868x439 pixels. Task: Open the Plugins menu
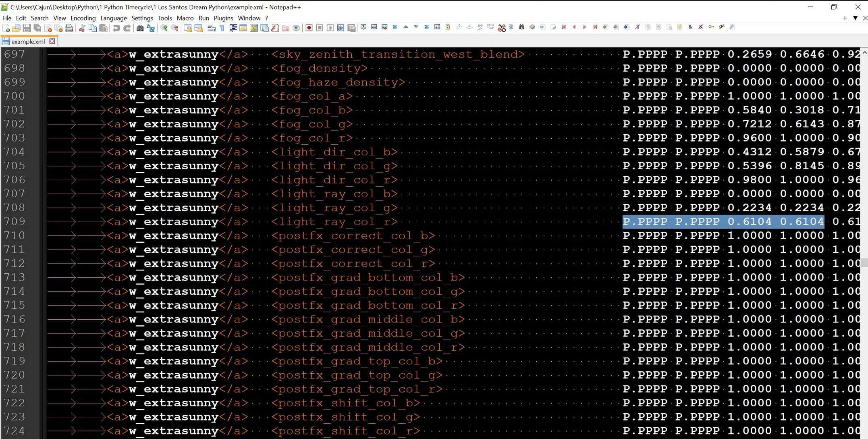pos(223,18)
